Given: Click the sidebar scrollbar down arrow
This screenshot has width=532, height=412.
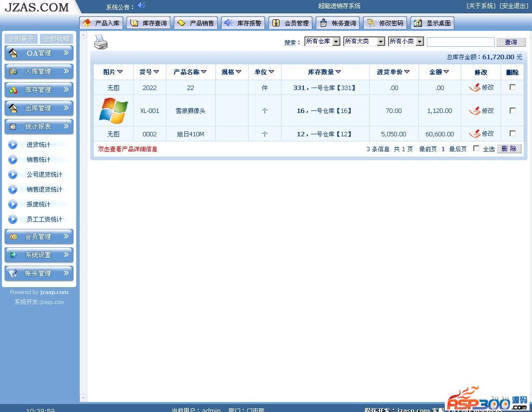Looking at the screenshot, I should (84, 398).
